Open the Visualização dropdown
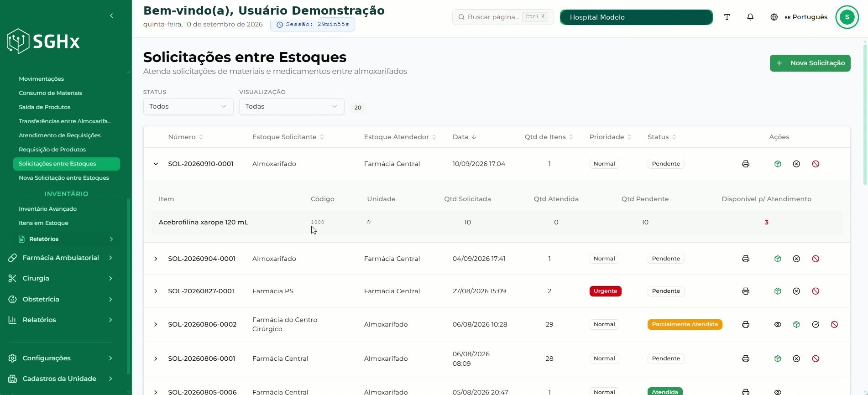 point(292,106)
